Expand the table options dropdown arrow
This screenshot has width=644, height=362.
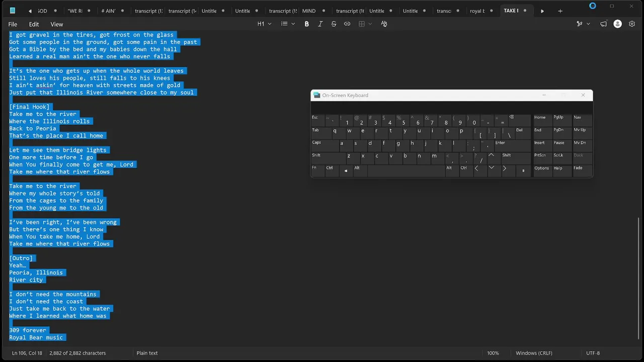370,24
